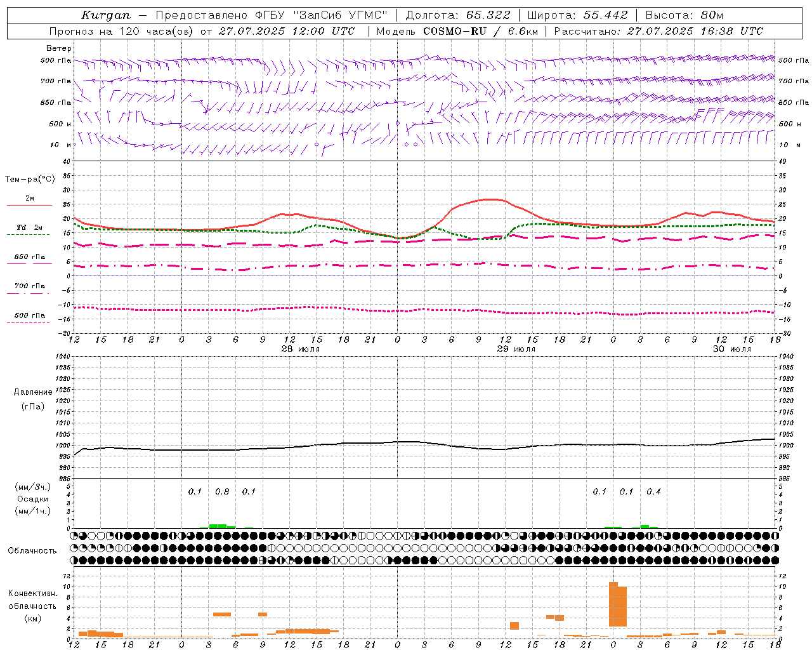Click the (гПа) unit label under Давление
Screen dimensions: 812x650
tap(33, 406)
